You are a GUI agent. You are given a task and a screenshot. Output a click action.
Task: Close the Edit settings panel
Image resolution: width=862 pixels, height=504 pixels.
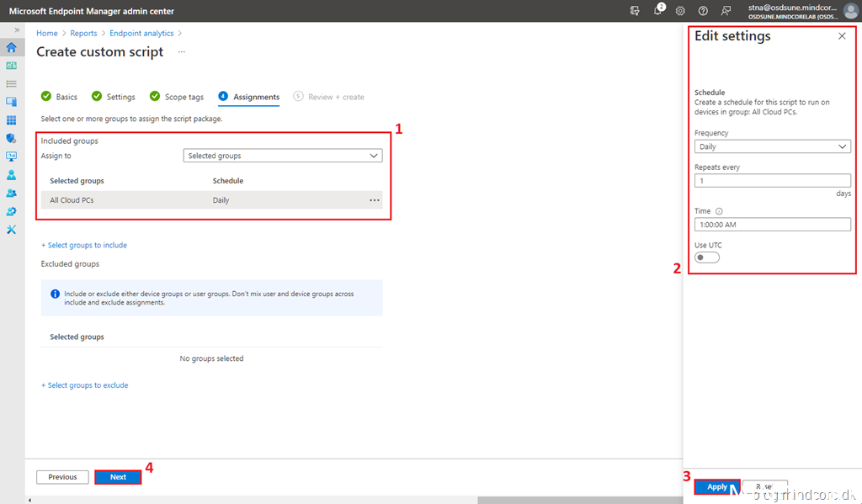(x=842, y=36)
